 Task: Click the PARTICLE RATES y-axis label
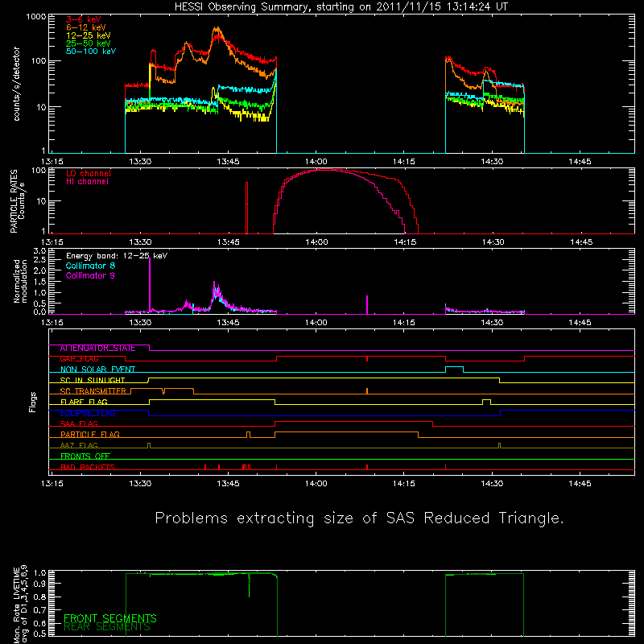click(17, 201)
